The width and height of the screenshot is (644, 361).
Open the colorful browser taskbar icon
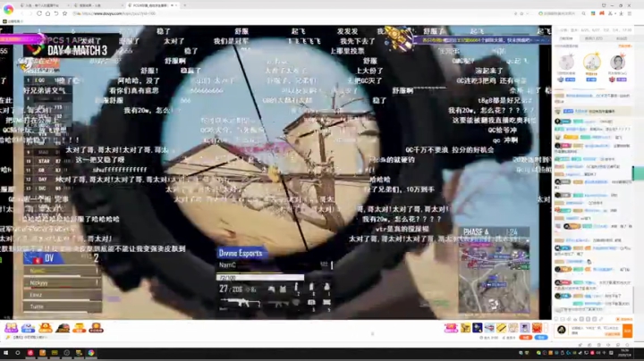[90, 353]
